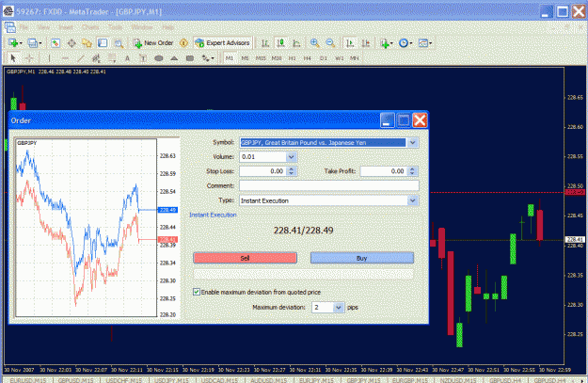The height and width of the screenshot is (383, 588).
Task: Select the Text (A) drawing tool
Action: point(128,58)
